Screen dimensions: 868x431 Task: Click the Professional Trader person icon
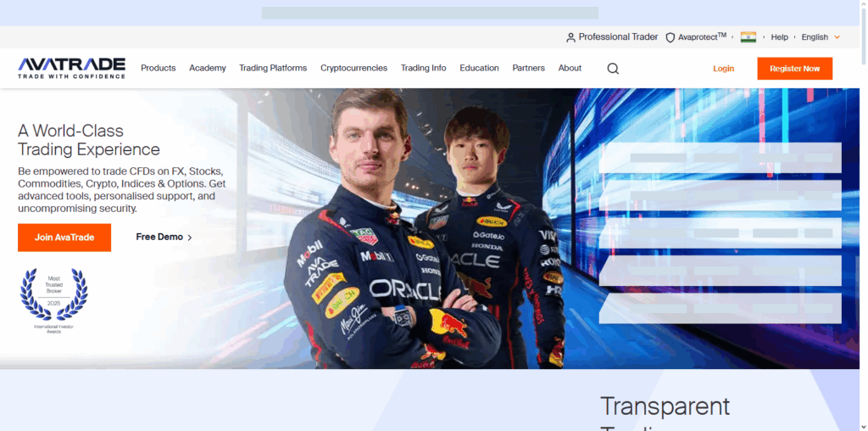pyautogui.click(x=570, y=37)
